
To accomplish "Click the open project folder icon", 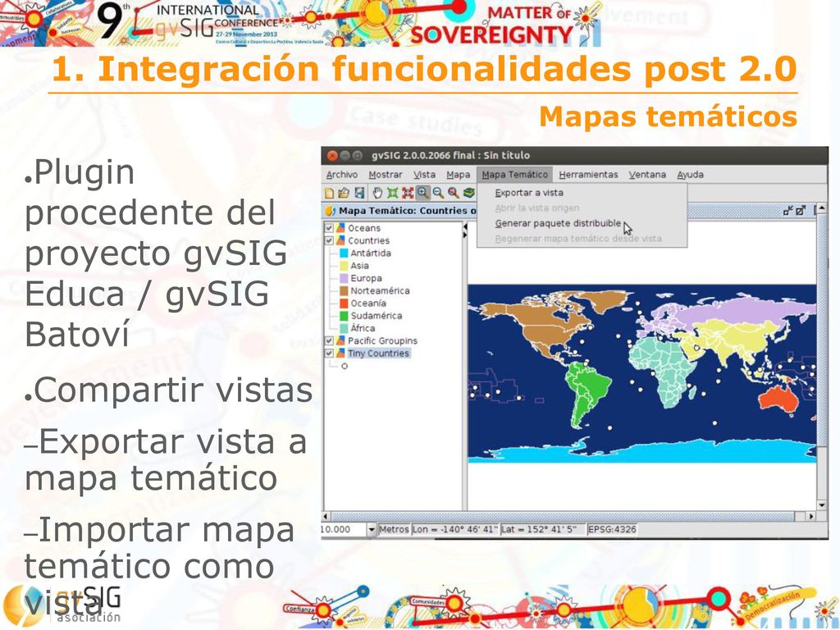I will click(344, 193).
